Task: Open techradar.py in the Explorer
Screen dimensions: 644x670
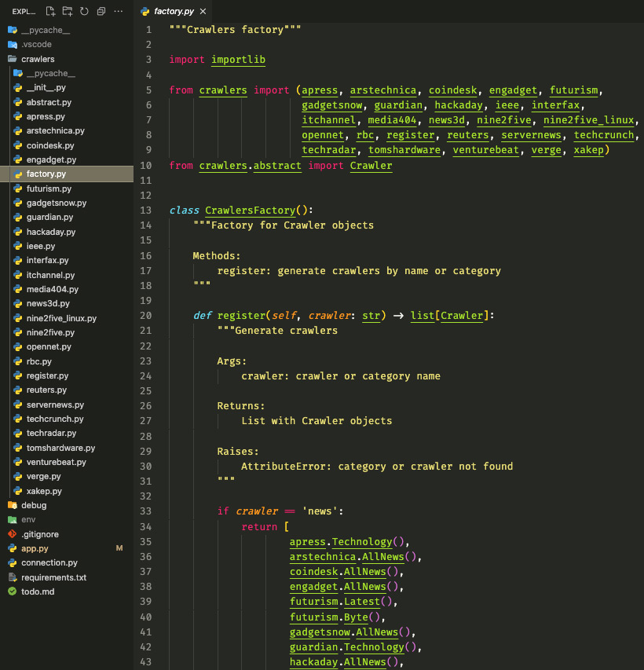Action: 67,433
